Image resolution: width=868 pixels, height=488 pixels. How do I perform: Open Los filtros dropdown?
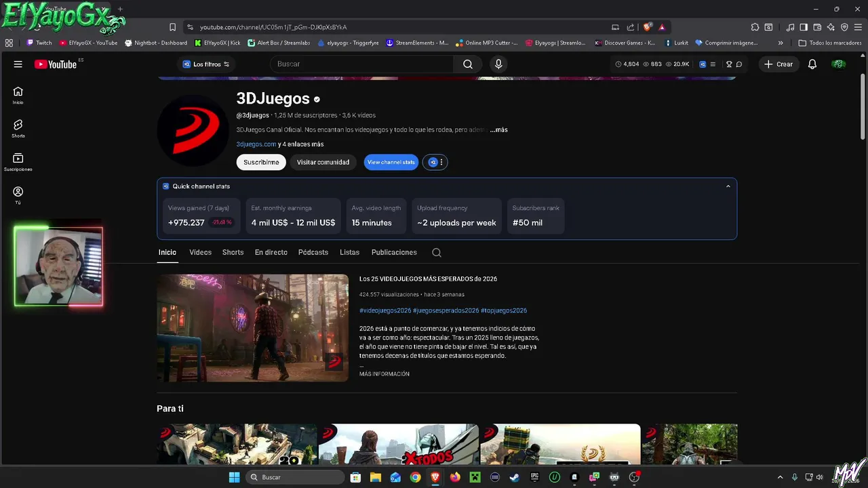[x=206, y=64]
